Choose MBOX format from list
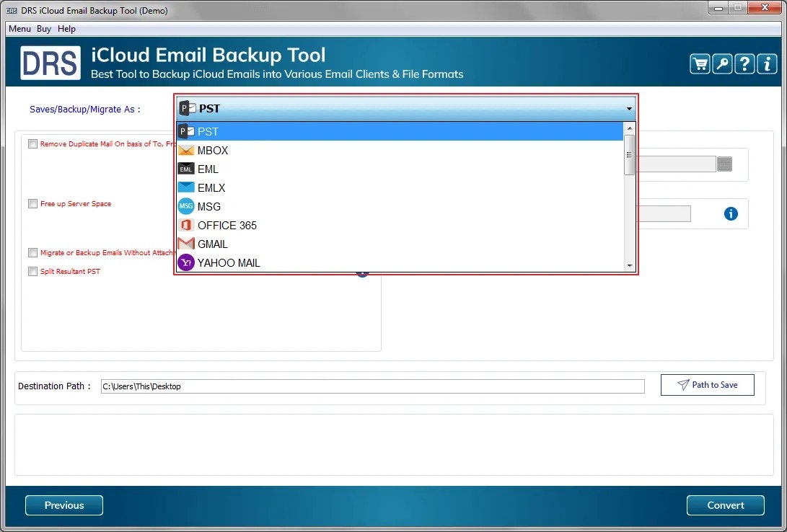The height and width of the screenshot is (532, 787). [400, 151]
